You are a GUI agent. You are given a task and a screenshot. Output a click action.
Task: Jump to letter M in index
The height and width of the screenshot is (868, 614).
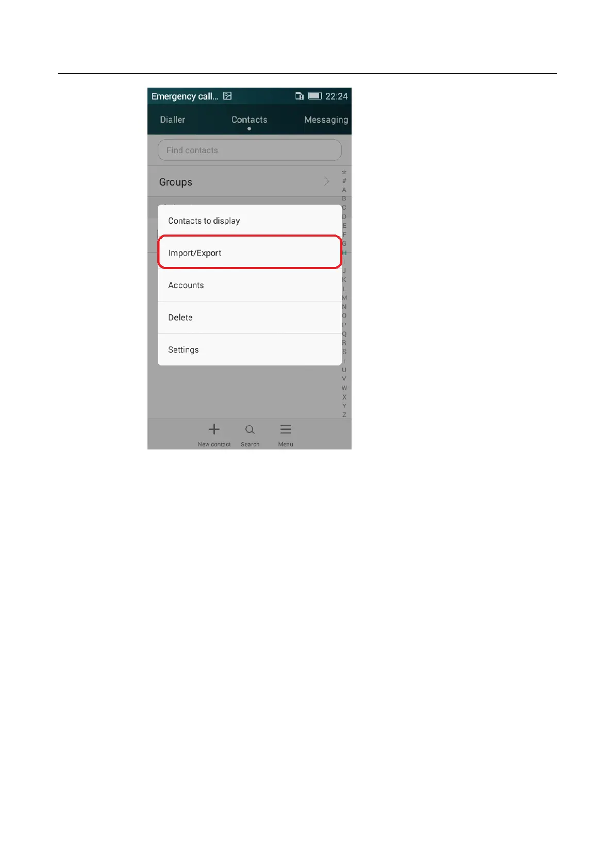344,297
